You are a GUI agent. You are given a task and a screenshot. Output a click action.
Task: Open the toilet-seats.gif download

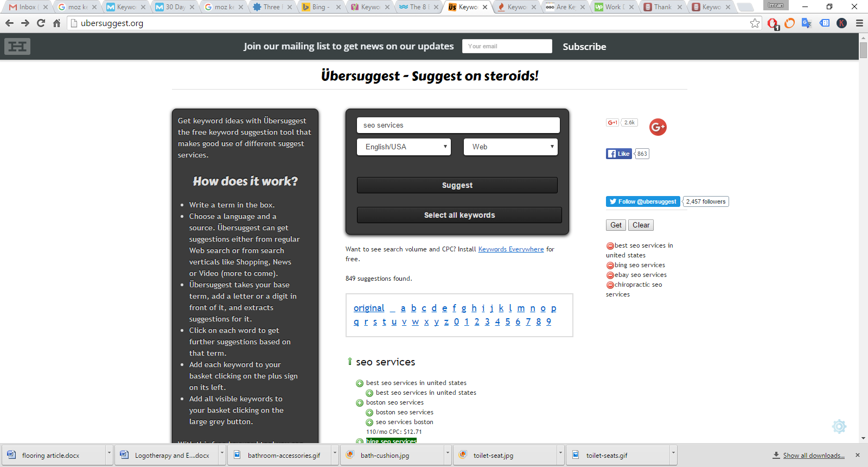coord(618,455)
